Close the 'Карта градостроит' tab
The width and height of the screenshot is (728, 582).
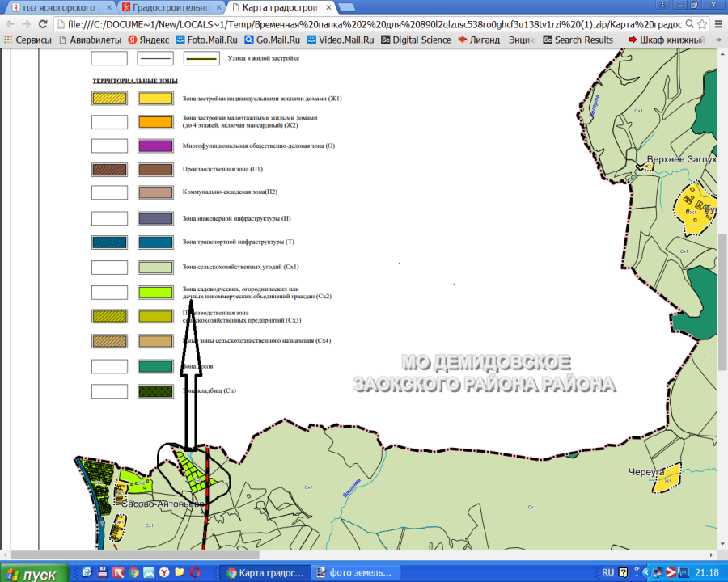point(328,7)
